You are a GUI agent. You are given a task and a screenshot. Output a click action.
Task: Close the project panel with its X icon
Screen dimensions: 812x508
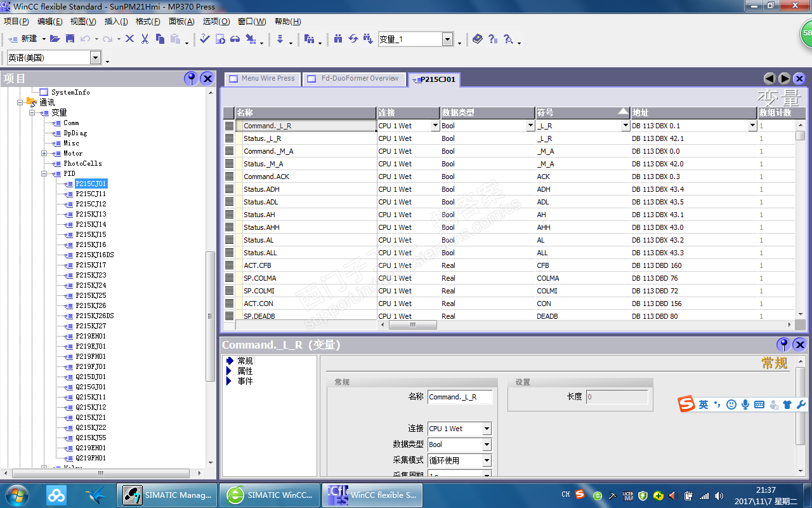[207, 78]
